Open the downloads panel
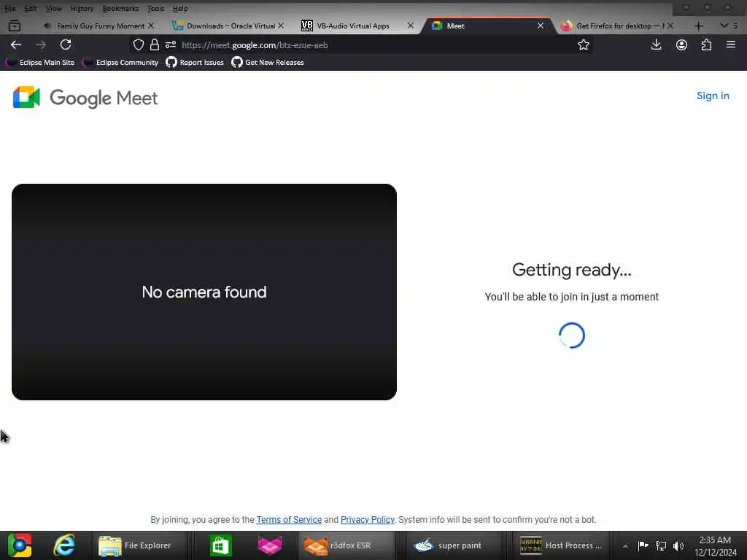This screenshot has height=560, width=747. [656, 44]
